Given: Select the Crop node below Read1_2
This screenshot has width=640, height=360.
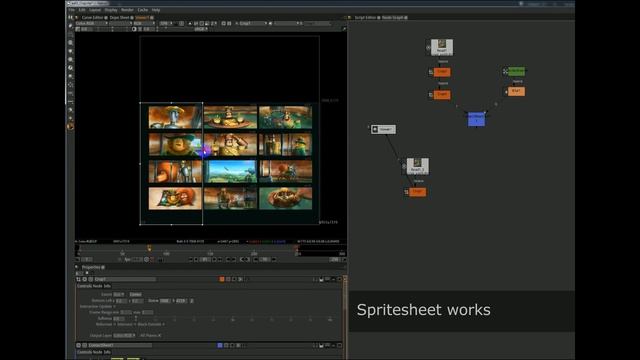Looking at the screenshot, I should tap(418, 192).
